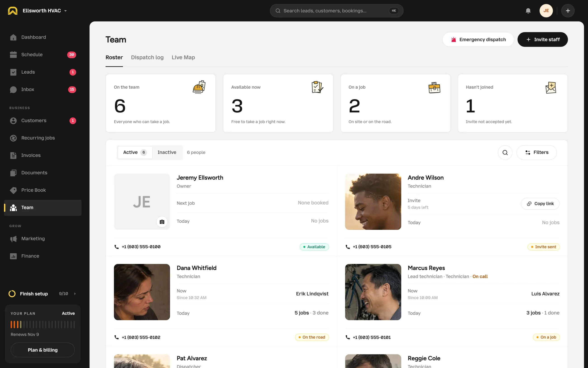Image resolution: width=588 pixels, height=368 pixels.
Task: Expand the Ellsworth HVAC company dropdown
Action: click(45, 11)
